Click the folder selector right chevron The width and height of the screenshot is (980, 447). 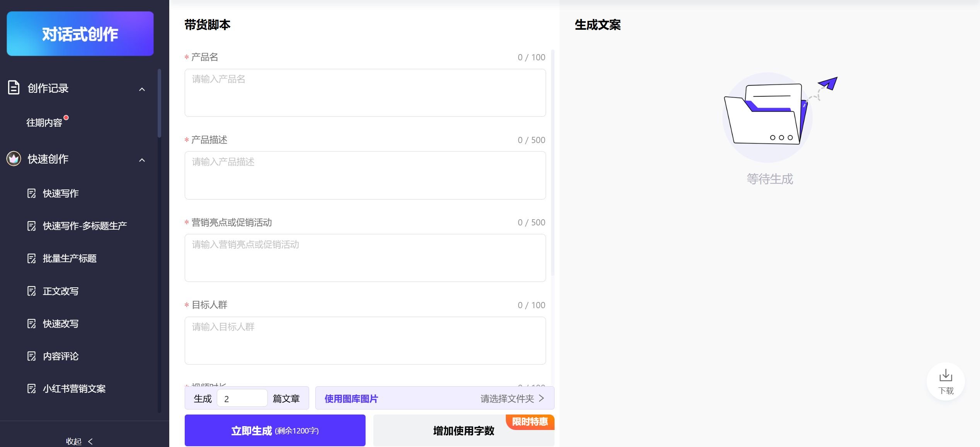[541, 398]
